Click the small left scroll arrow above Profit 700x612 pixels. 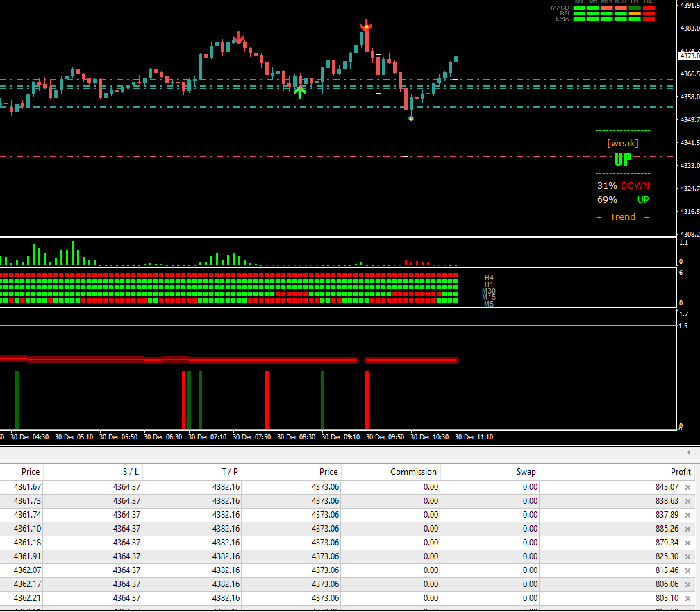pyautogui.click(x=688, y=452)
